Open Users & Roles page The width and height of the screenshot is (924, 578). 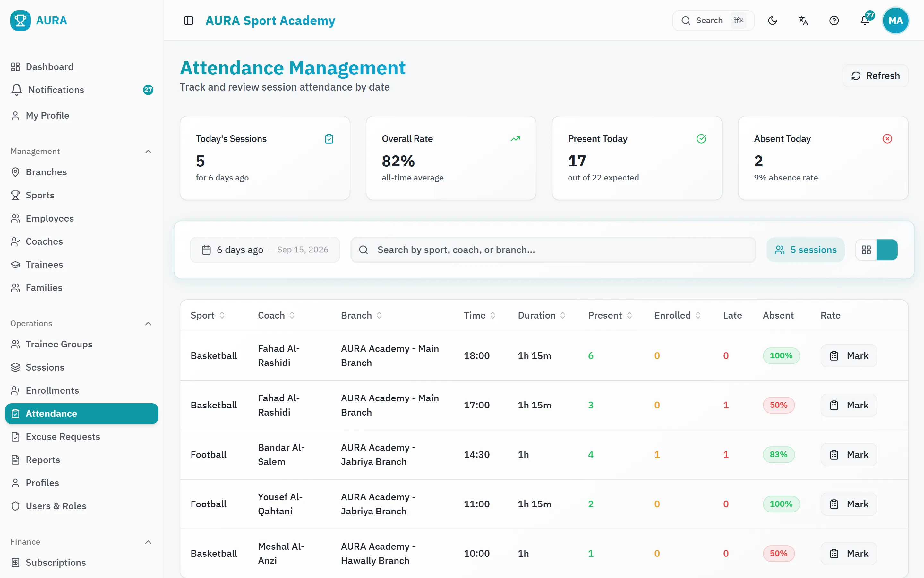82,506
